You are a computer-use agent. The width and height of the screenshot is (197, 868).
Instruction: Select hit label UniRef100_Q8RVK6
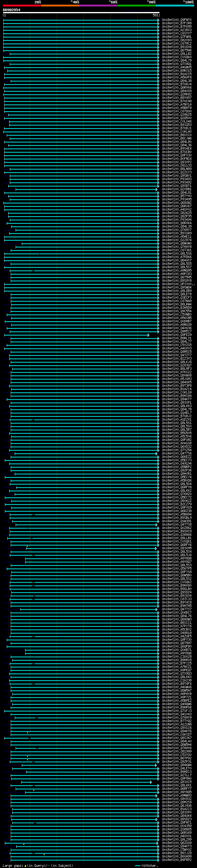[x=177, y=88]
